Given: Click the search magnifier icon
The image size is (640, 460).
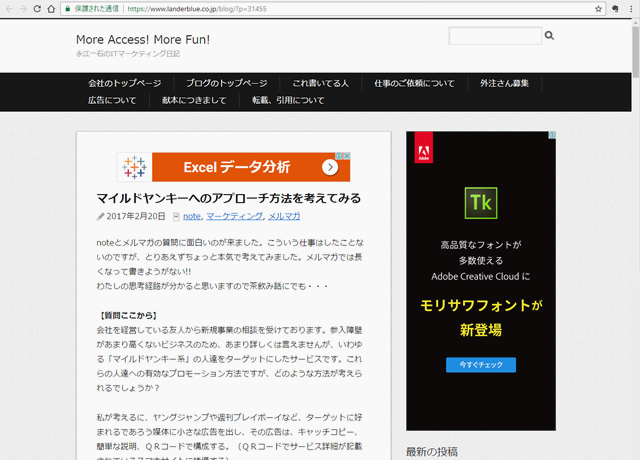Looking at the screenshot, I should [549, 36].
